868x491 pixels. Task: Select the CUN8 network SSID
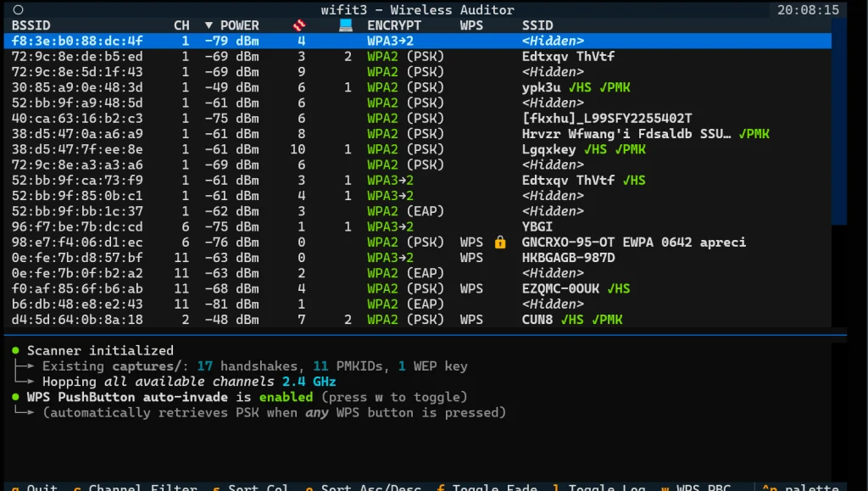click(x=537, y=320)
